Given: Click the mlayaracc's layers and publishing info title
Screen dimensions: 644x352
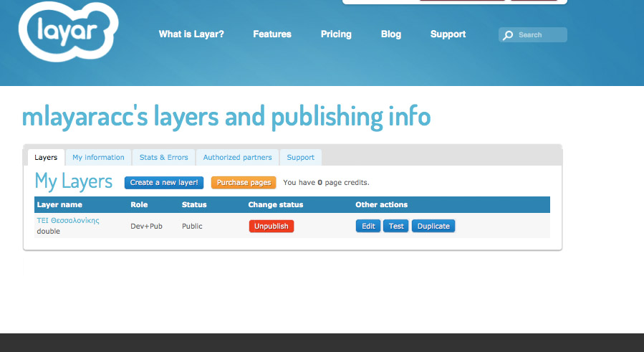Looking at the screenshot, I should (226, 117).
